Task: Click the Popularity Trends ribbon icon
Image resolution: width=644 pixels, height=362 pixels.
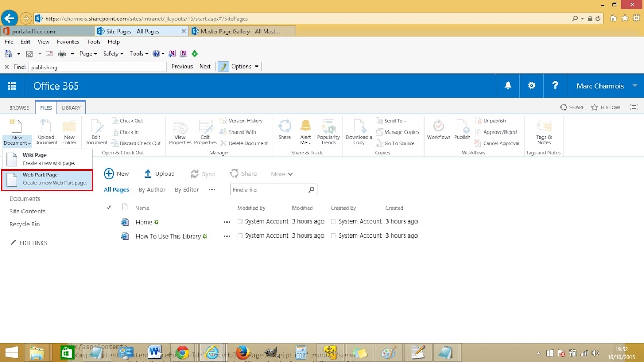Action: pyautogui.click(x=328, y=132)
